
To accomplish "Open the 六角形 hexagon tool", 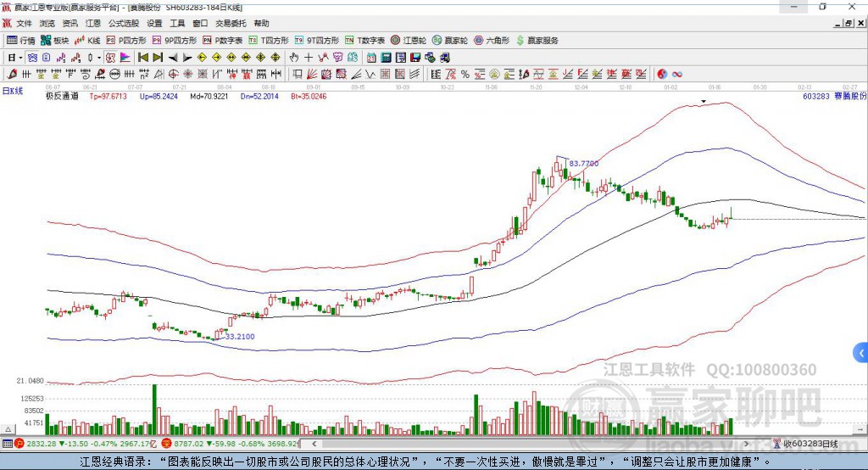I will [492, 41].
